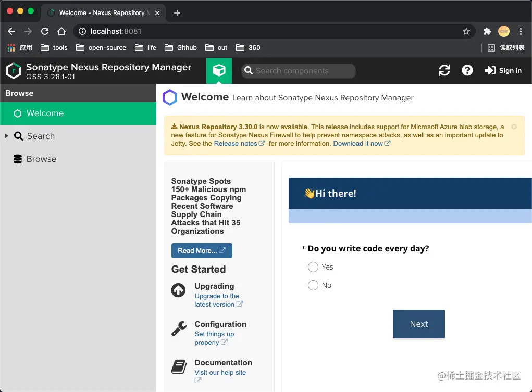
Task: Click the Browse database icon in sidebar
Action: coord(18,159)
